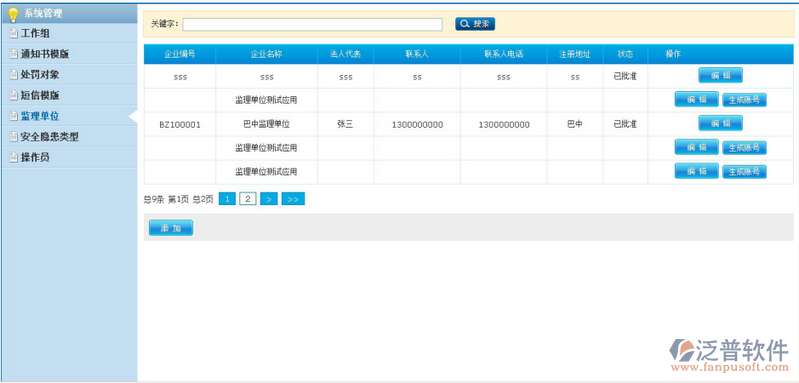
Task: Jump to next page with > button
Action: coord(269,199)
